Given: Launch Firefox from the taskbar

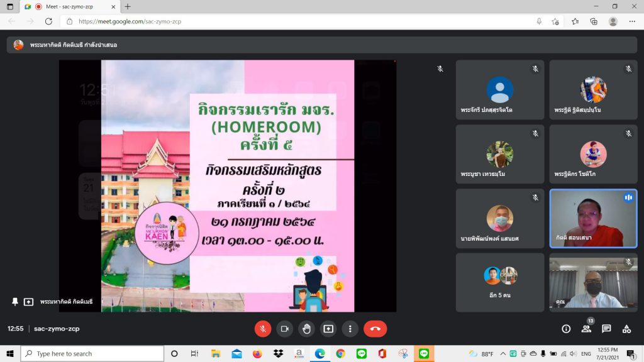Looking at the screenshot, I should click(x=257, y=353).
